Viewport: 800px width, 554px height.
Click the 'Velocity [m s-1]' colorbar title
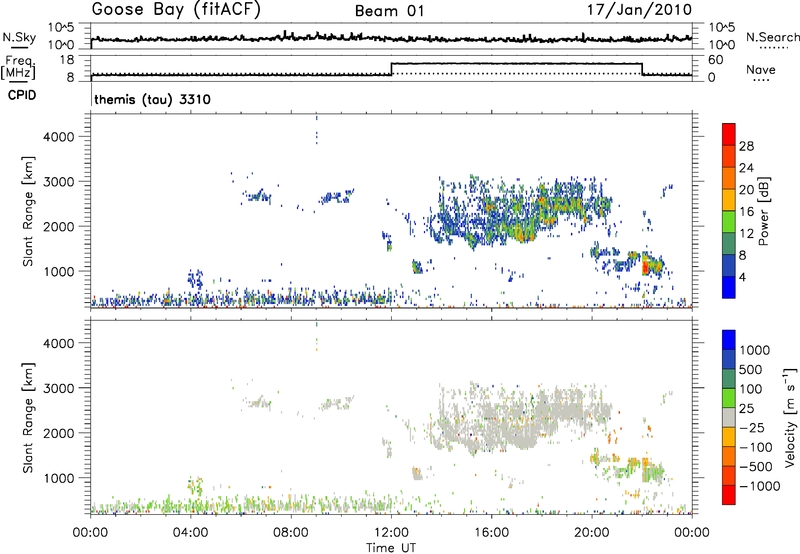click(790, 417)
